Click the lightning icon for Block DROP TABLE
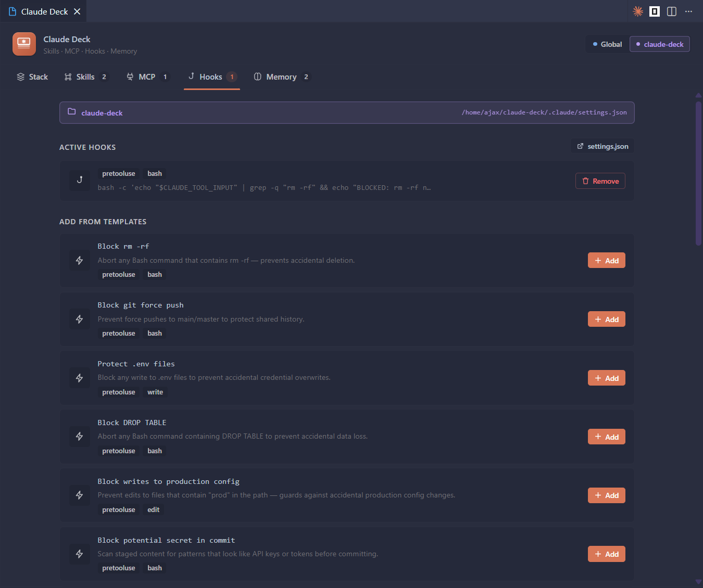The image size is (703, 588). pyautogui.click(x=80, y=437)
